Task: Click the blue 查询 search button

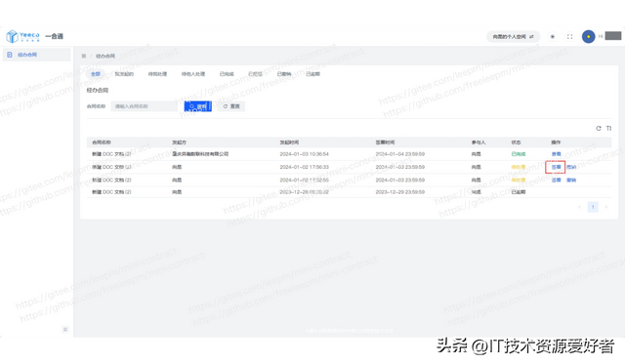Action: pyautogui.click(x=197, y=106)
